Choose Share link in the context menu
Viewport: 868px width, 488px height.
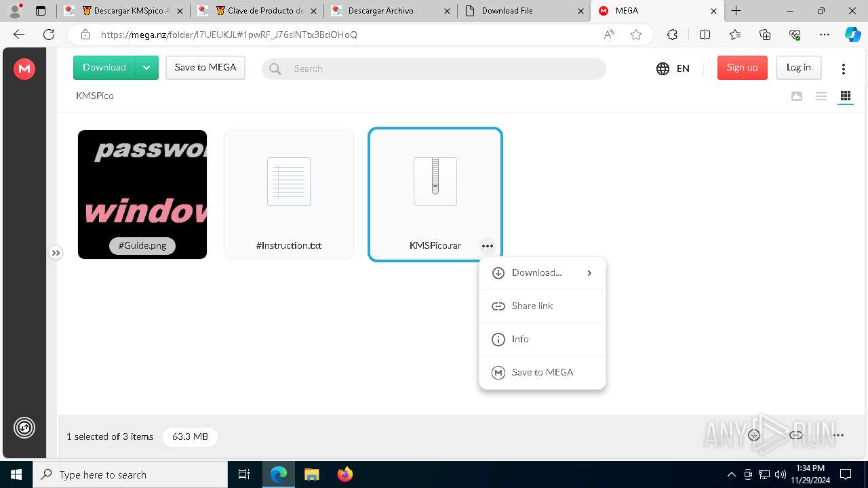click(542, 306)
